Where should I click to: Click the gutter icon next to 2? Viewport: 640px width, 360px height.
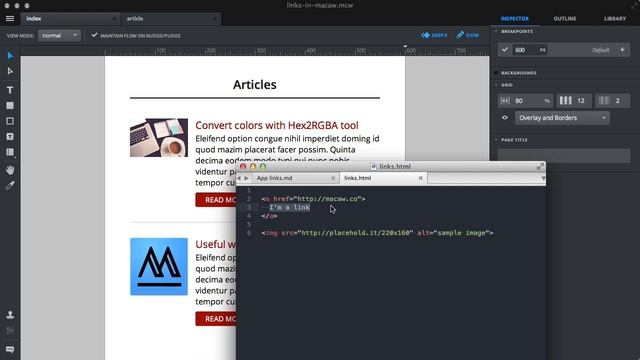coord(604,100)
